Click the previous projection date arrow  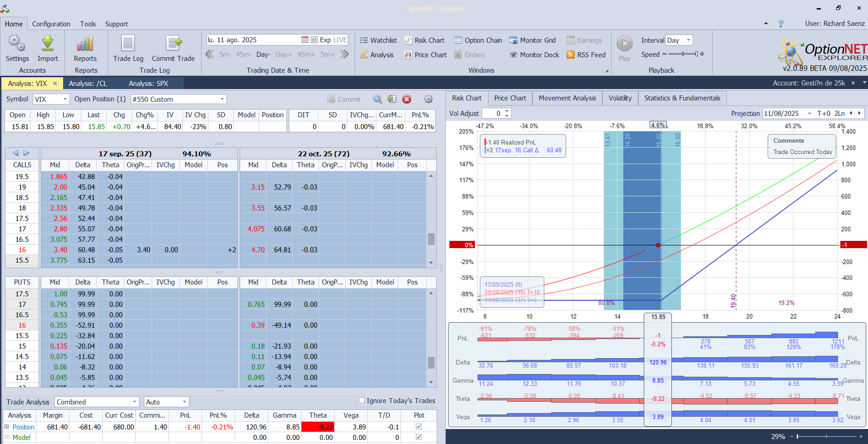pyautogui.click(x=851, y=113)
